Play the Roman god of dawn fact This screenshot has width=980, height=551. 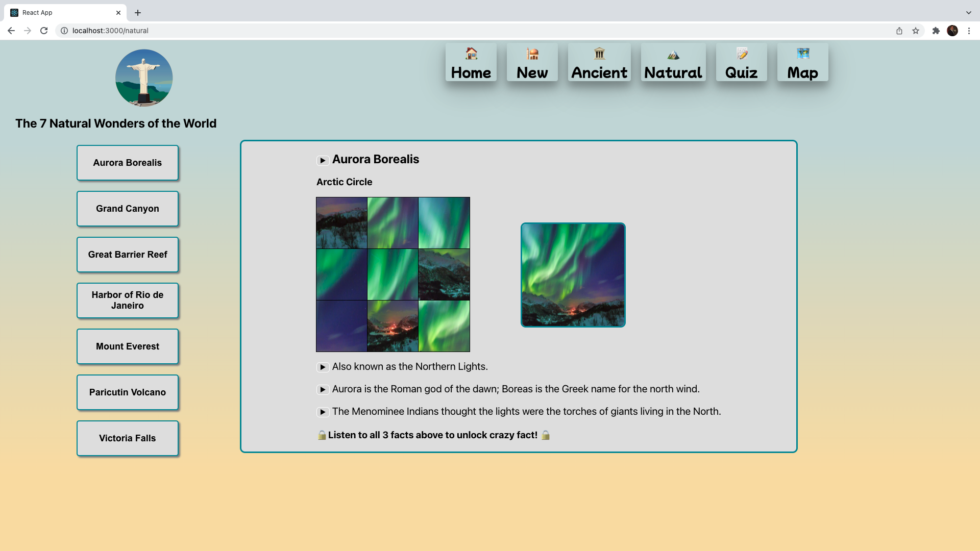point(323,390)
